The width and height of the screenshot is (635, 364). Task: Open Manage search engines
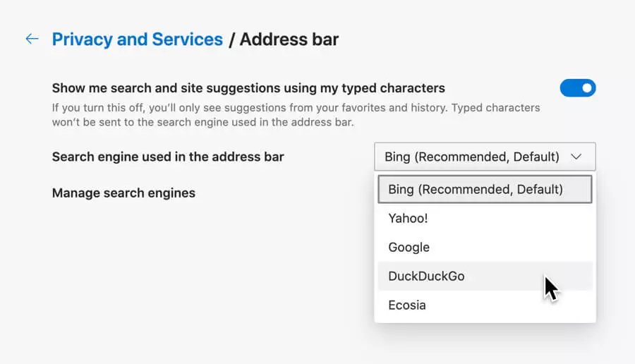(x=123, y=193)
